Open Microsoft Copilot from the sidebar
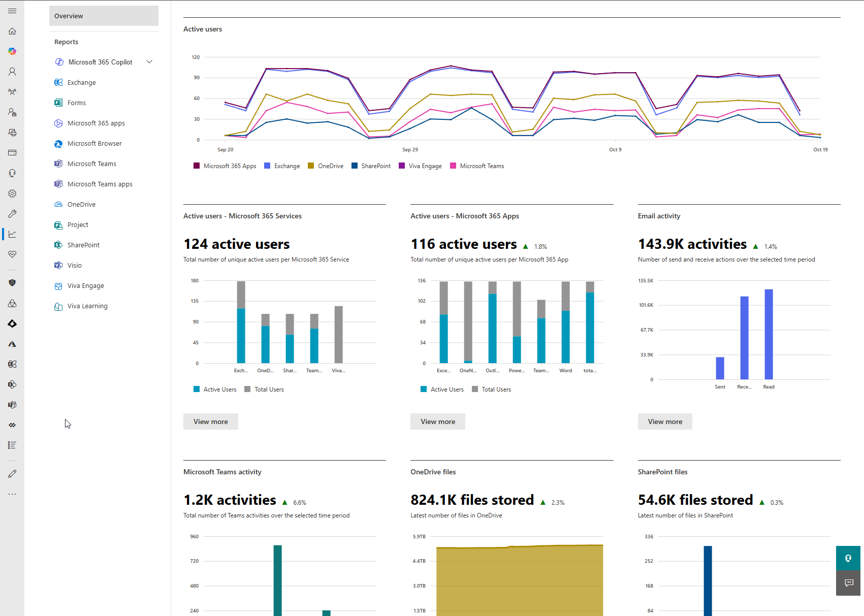Image resolution: width=864 pixels, height=616 pixels. [x=12, y=51]
